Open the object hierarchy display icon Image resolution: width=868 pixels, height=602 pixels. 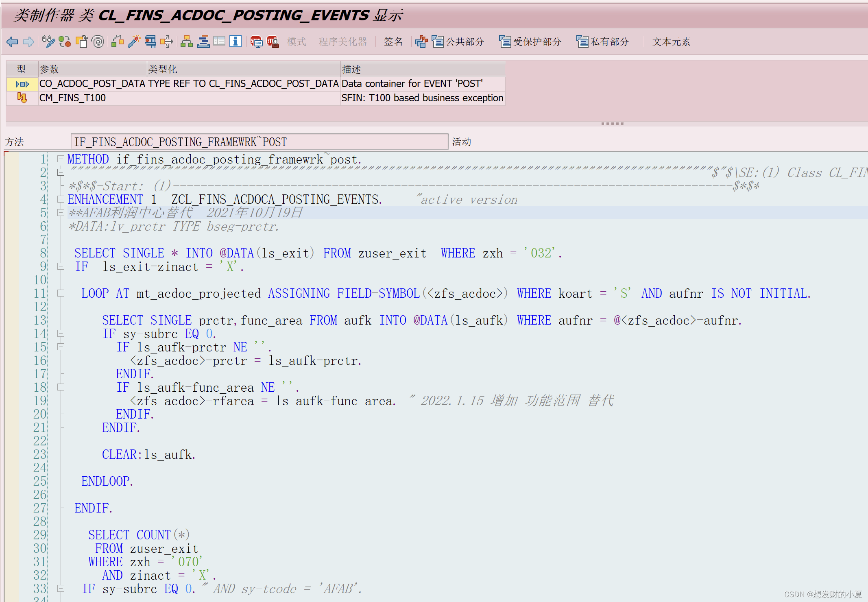pyautogui.click(x=187, y=41)
